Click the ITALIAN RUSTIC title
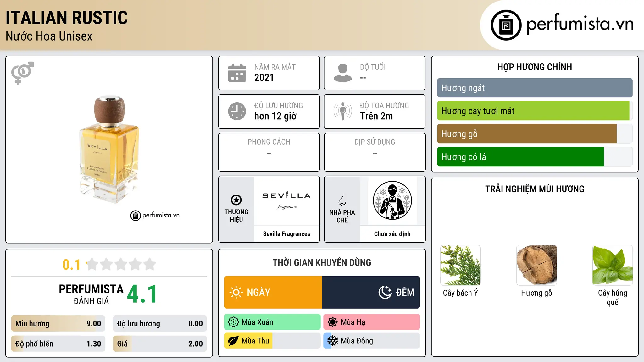644x362 pixels. tap(67, 18)
